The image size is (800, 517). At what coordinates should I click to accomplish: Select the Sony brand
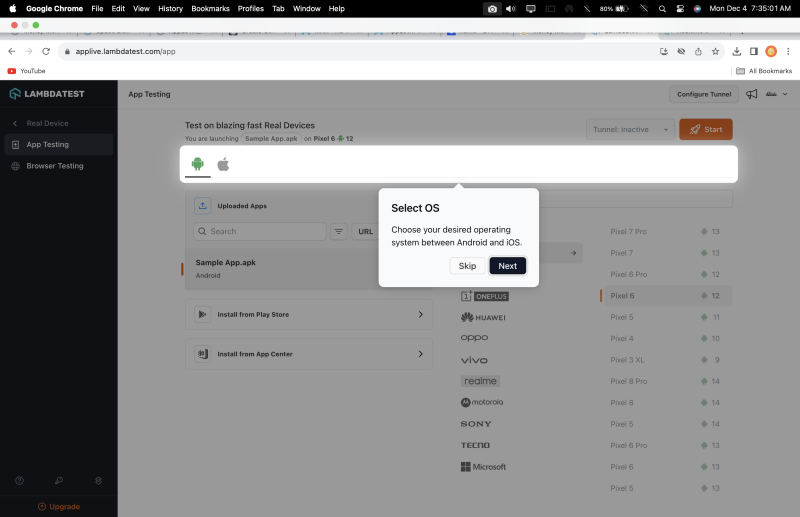(x=476, y=424)
